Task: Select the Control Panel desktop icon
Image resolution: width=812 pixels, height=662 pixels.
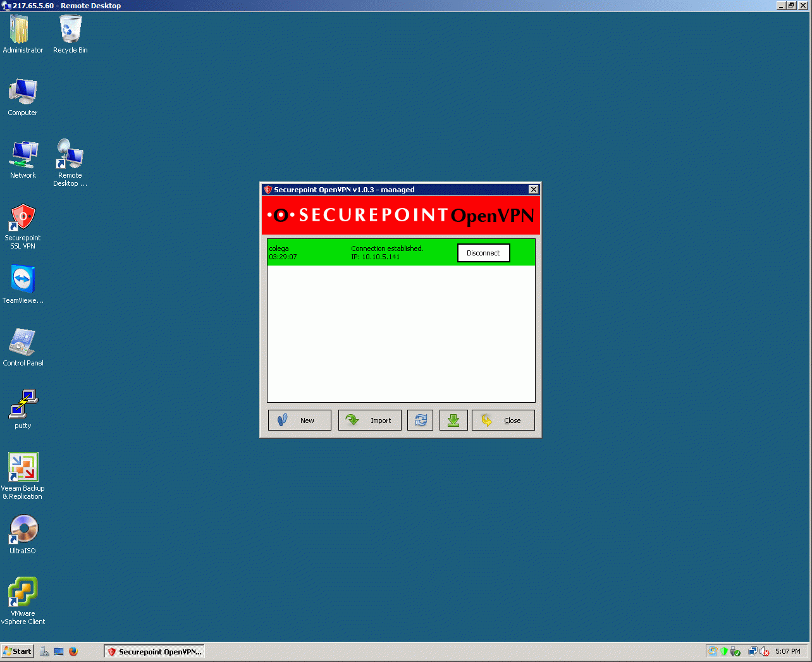Action: pos(23,346)
